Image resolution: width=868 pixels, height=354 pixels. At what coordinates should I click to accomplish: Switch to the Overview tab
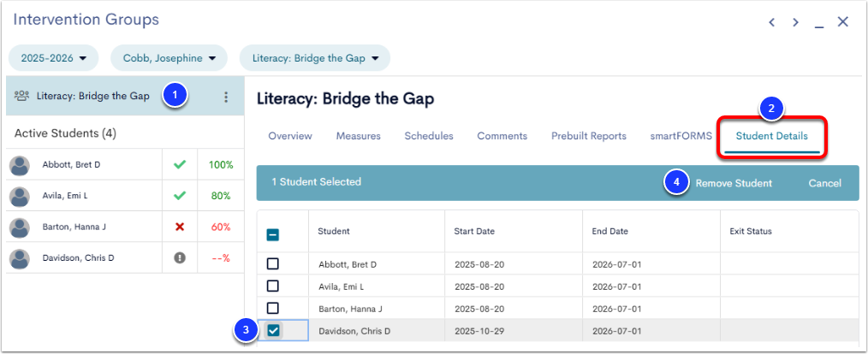point(290,136)
